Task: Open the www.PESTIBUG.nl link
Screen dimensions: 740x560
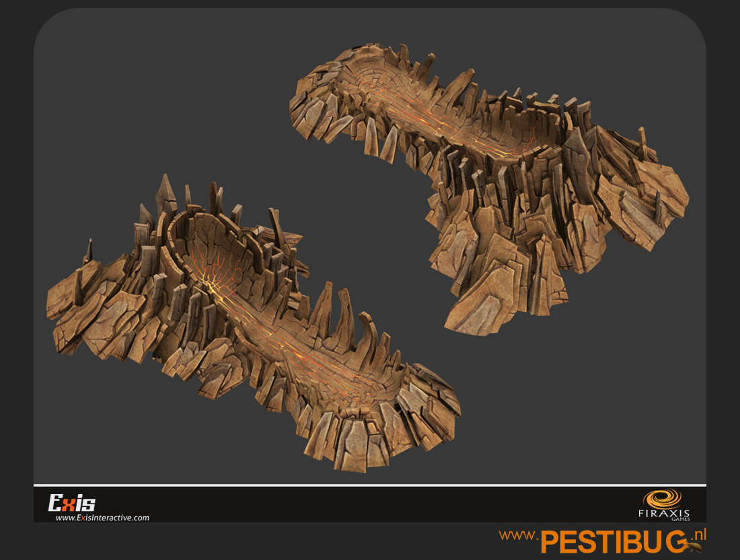Action: 602,541
